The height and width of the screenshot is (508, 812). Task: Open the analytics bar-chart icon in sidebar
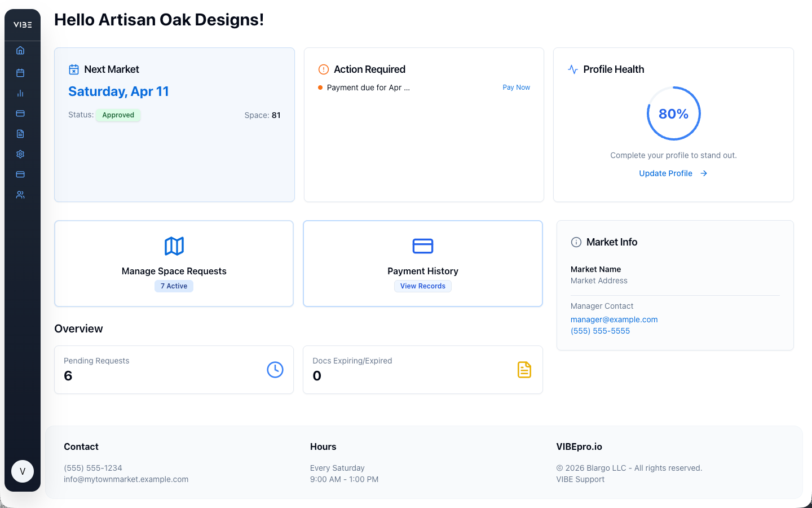click(x=20, y=93)
